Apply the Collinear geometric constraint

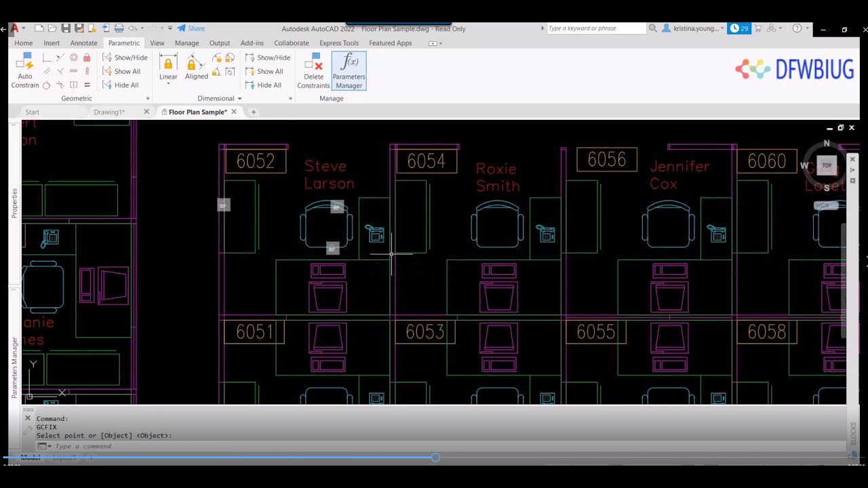[60, 58]
